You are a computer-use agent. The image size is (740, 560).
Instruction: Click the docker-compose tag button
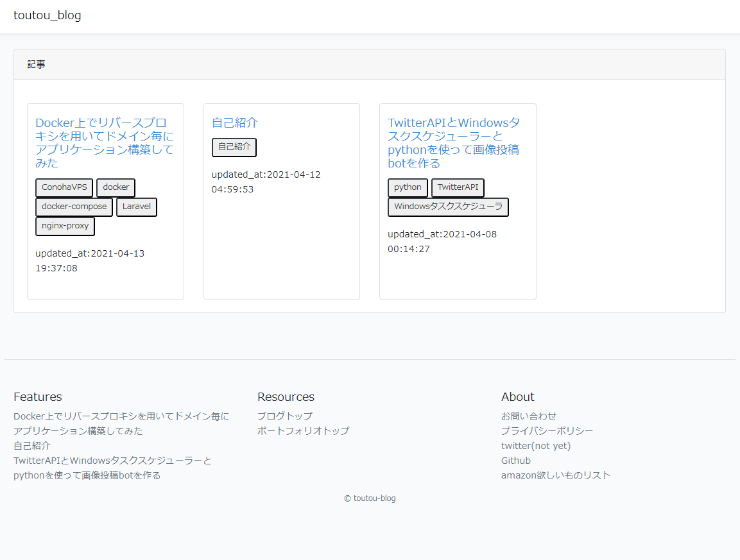coord(74,207)
